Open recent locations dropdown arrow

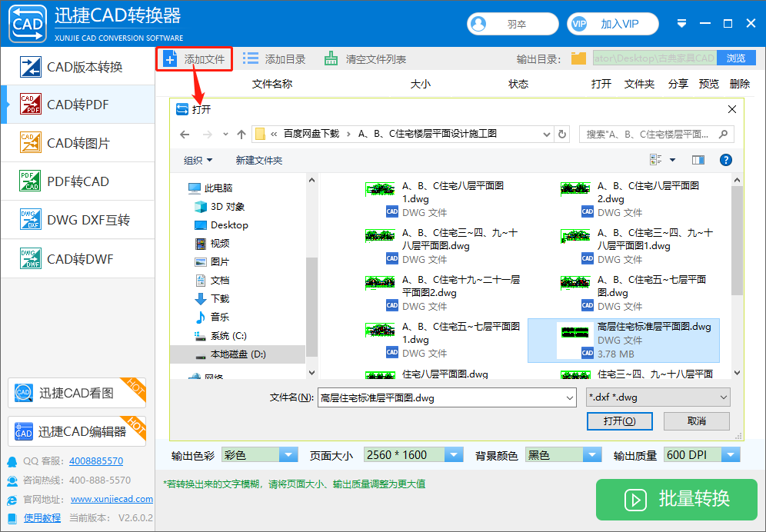click(x=225, y=135)
